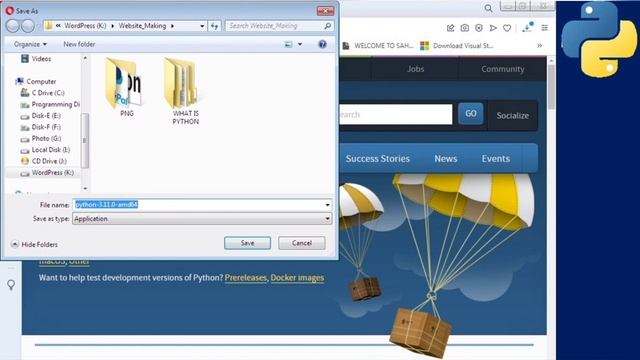Image resolution: width=640 pixels, height=360 pixels.
Task: Open the Socialize menu on python.org
Action: pyautogui.click(x=513, y=116)
